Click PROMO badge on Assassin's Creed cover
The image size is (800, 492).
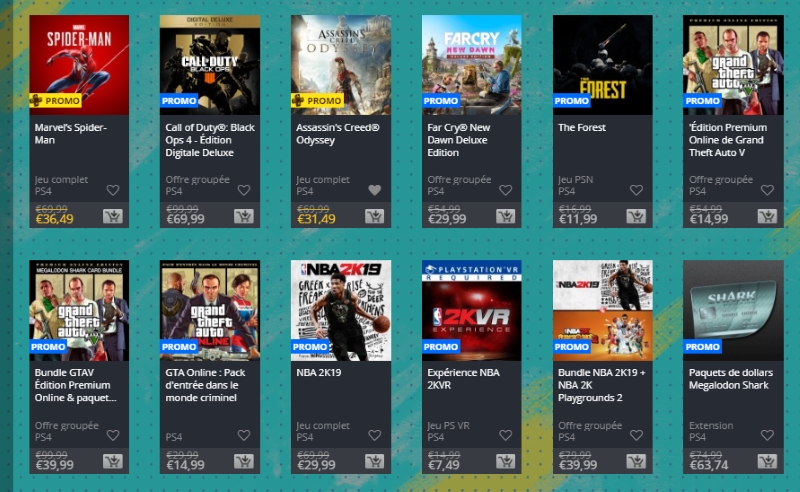click(317, 101)
